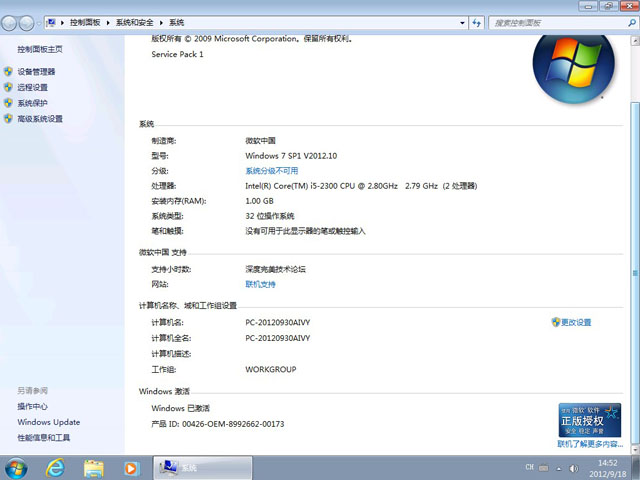The height and width of the screenshot is (480, 640).
Task: Expand arrow after 控制面板 breadcrumb
Action: coord(108,22)
